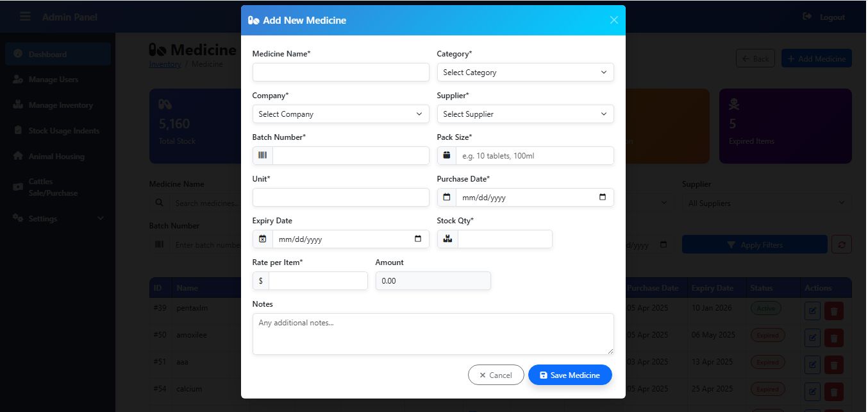Click the barcode icon beside Batch Number
The width and height of the screenshot is (868, 412).
[x=262, y=156]
